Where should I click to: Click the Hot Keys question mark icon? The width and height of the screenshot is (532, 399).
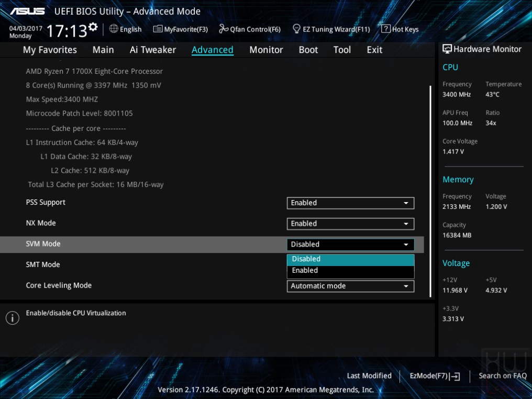coord(386,29)
